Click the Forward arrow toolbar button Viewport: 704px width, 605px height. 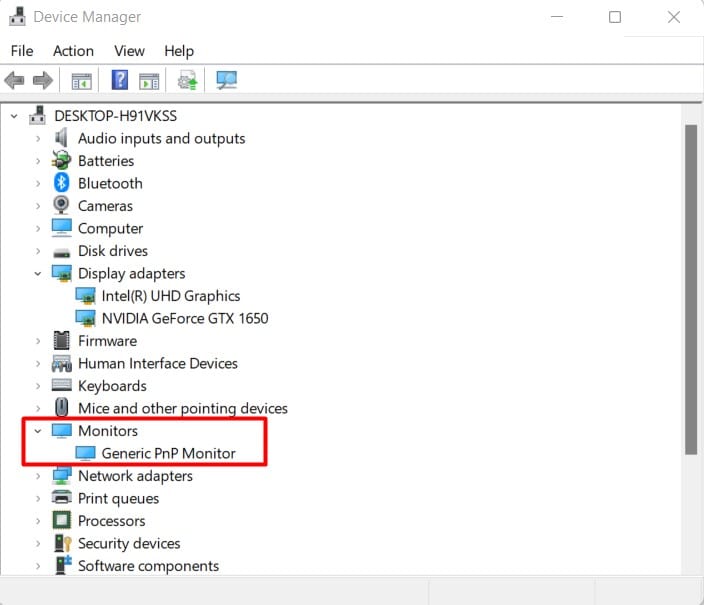coord(43,81)
